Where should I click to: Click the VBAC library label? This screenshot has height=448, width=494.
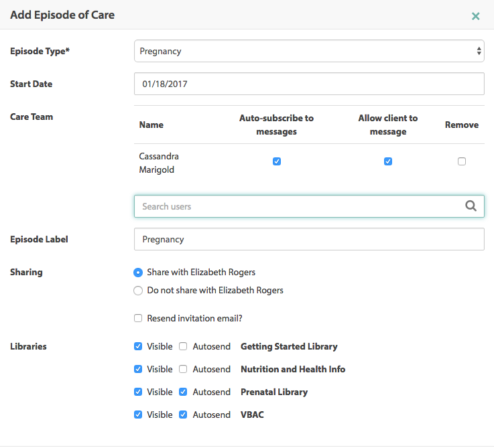pyautogui.click(x=252, y=415)
